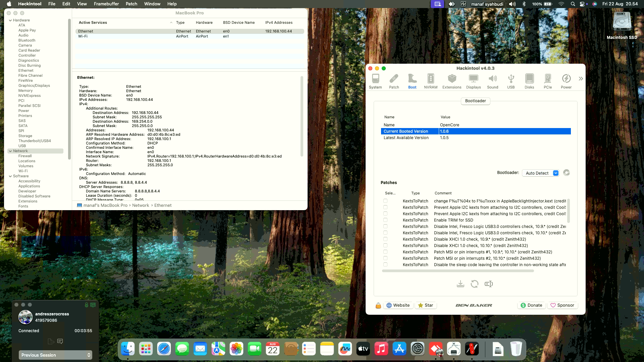Click the Donate button
Screen dimensions: 644x362
click(x=531, y=305)
